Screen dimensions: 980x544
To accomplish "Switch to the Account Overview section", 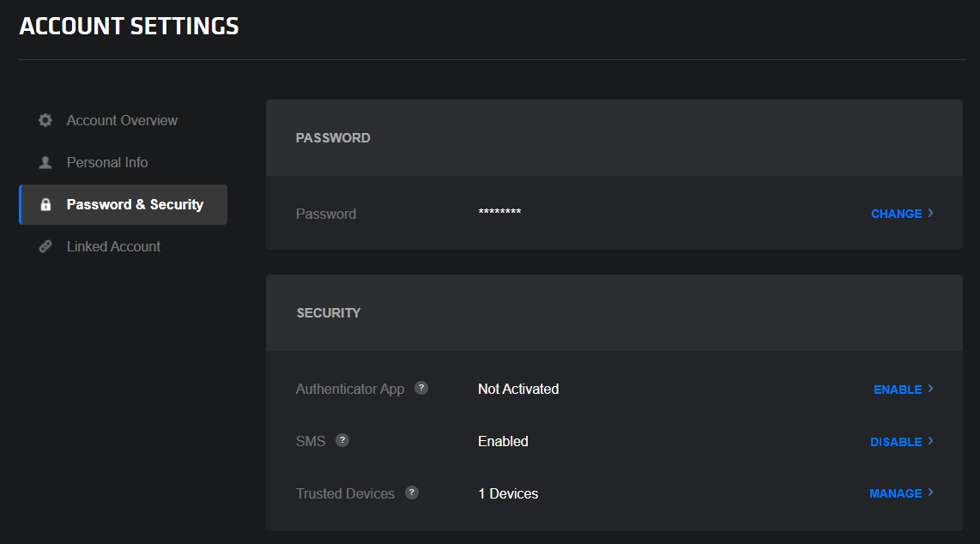I will coord(122,120).
